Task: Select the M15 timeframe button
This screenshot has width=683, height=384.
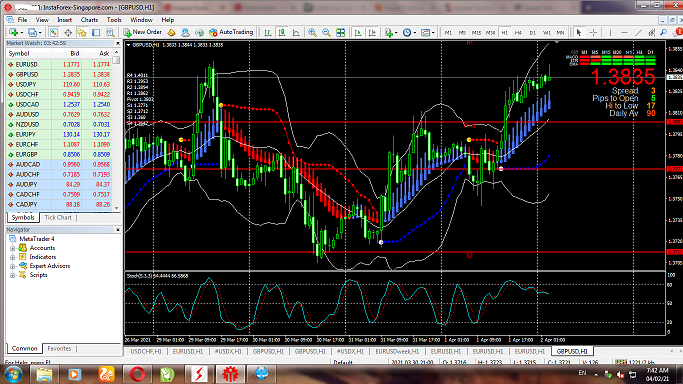Action: pos(476,33)
